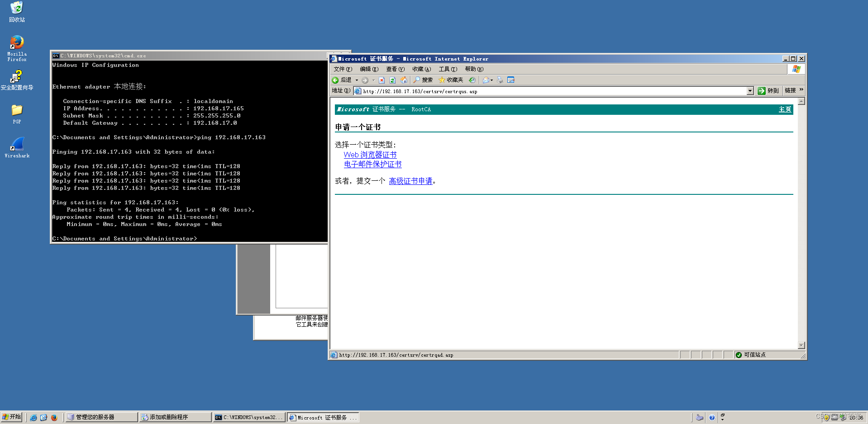Launch Internet Explorer from quick launch
Image resolution: width=868 pixels, height=424 pixels.
(x=33, y=417)
